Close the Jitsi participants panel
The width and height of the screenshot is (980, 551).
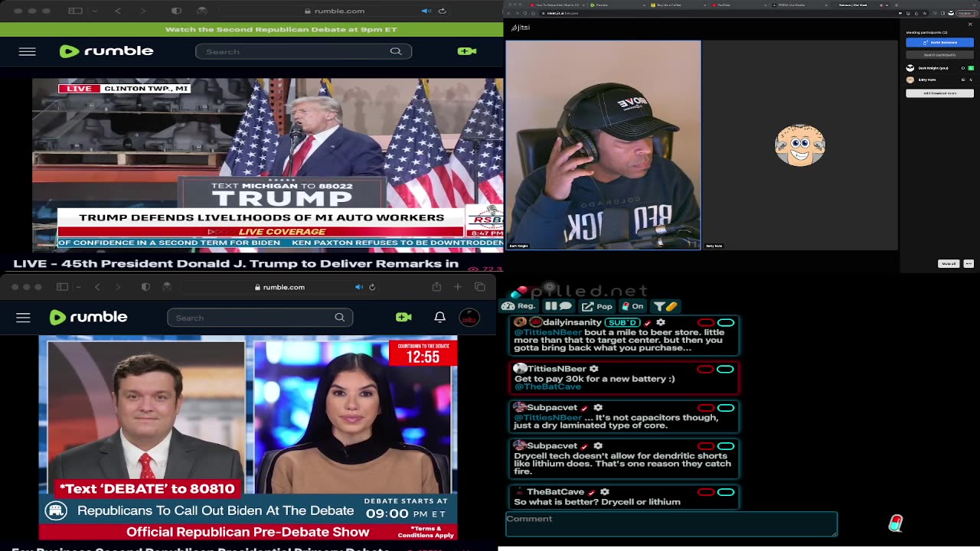970,24
